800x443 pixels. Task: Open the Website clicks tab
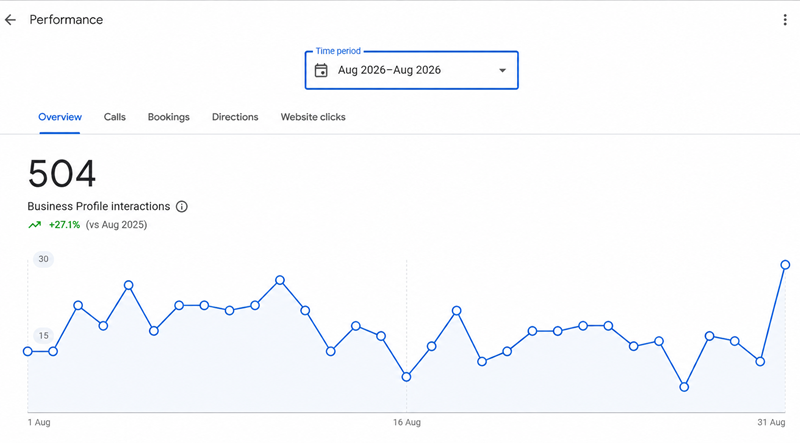point(313,117)
